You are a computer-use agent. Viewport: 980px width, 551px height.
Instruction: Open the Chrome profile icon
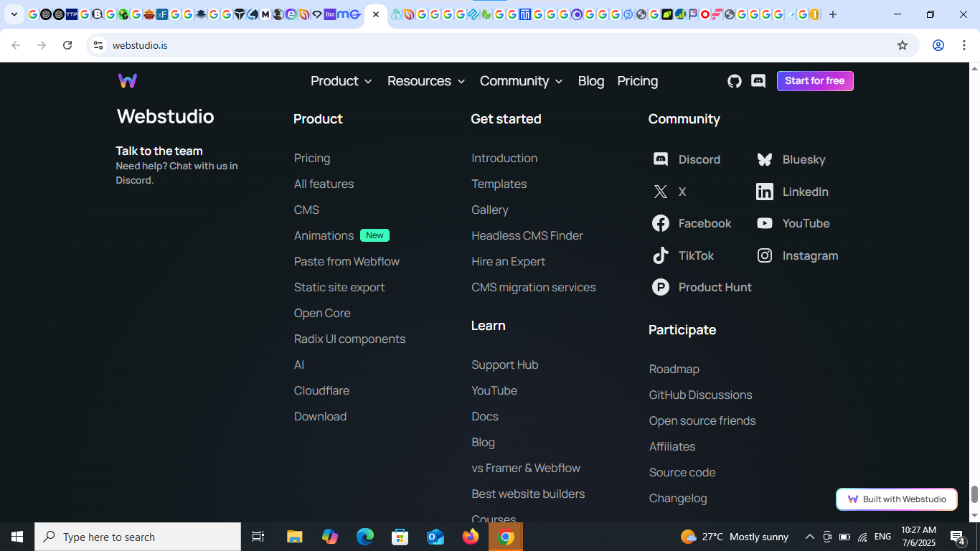click(x=938, y=45)
